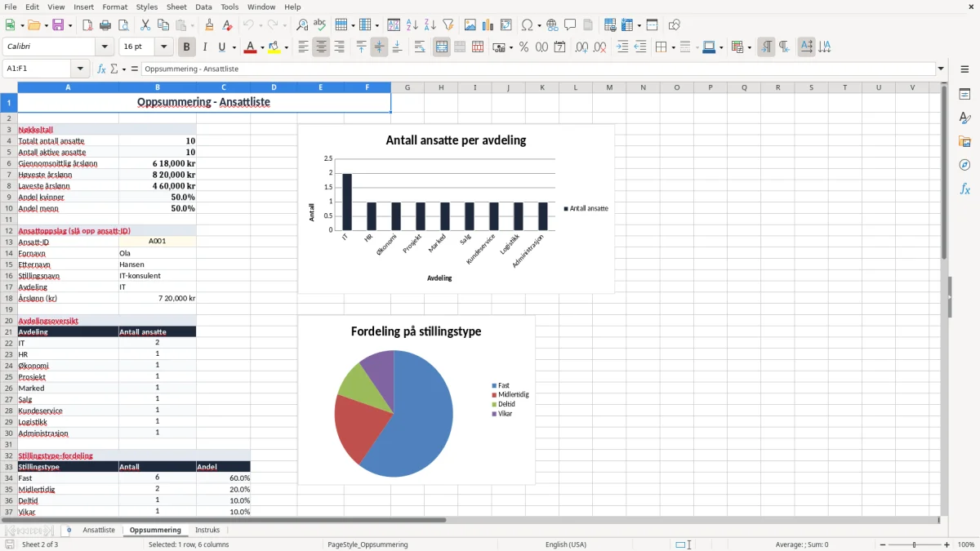Toggle Underline formatting
This screenshot has height=551, width=980.
pos(222,47)
